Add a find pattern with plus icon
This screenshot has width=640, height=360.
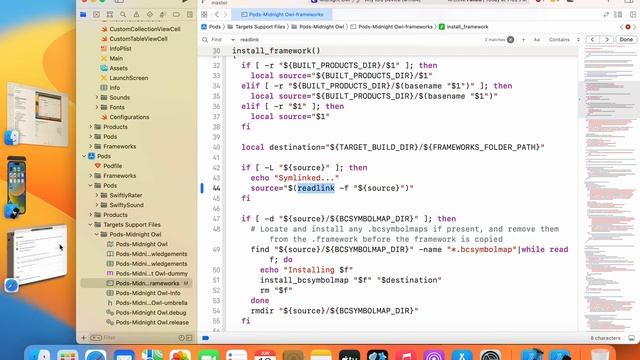tap(524, 40)
